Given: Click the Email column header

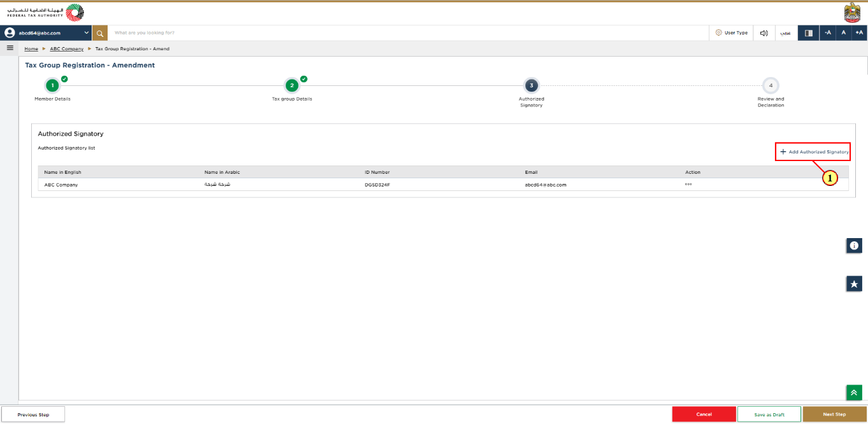Looking at the screenshot, I should [531, 172].
